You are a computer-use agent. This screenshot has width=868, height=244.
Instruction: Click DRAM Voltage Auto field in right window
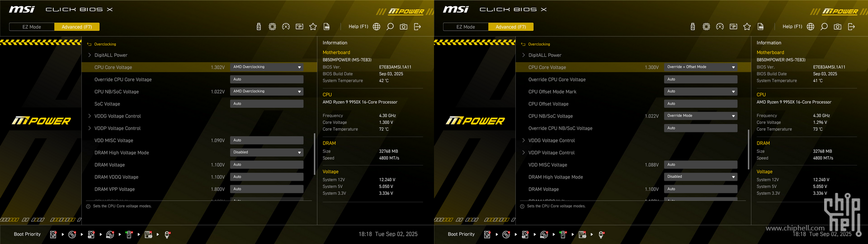point(701,189)
